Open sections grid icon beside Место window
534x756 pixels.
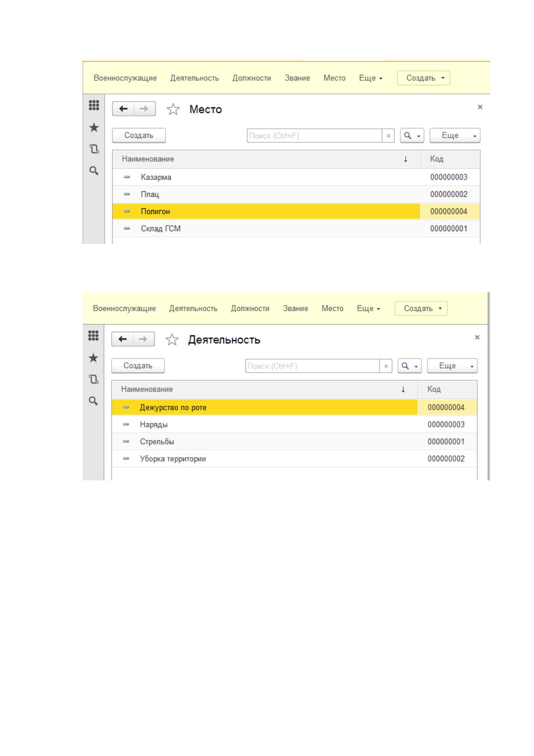94,105
